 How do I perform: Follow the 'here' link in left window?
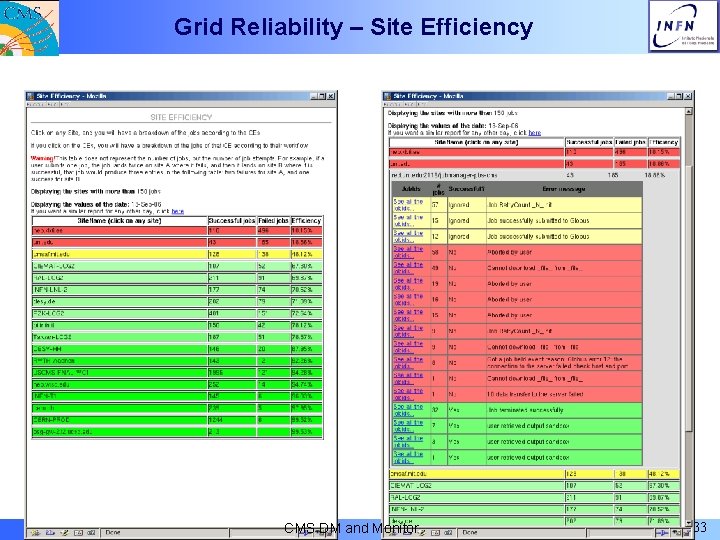(178, 212)
